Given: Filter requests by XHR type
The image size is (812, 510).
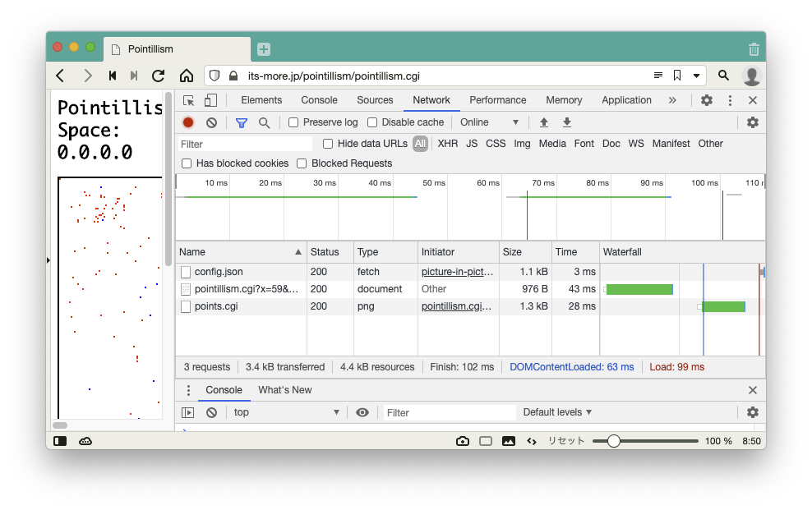Looking at the screenshot, I should (x=448, y=144).
